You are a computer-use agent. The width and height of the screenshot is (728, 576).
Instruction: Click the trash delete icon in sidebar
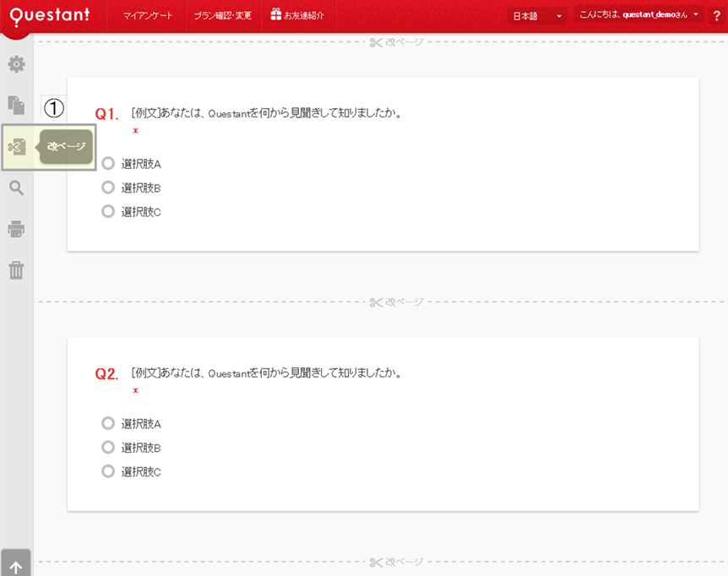tap(16, 270)
